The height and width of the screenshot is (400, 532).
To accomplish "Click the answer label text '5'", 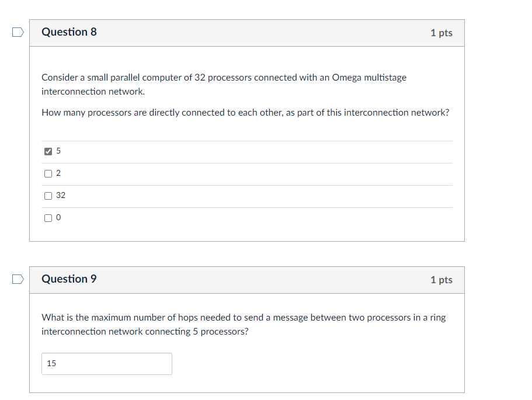I will coord(58,151).
